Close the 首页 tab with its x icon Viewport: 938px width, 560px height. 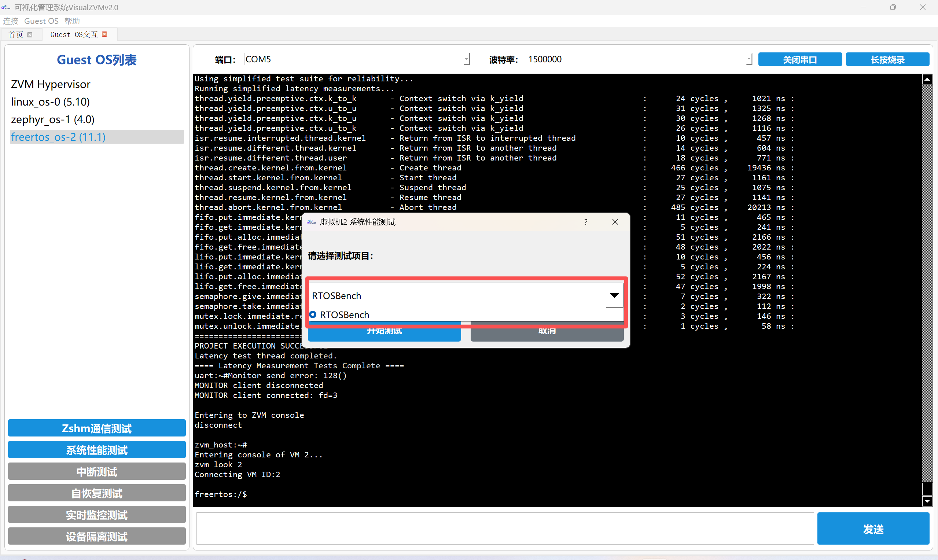click(30, 35)
